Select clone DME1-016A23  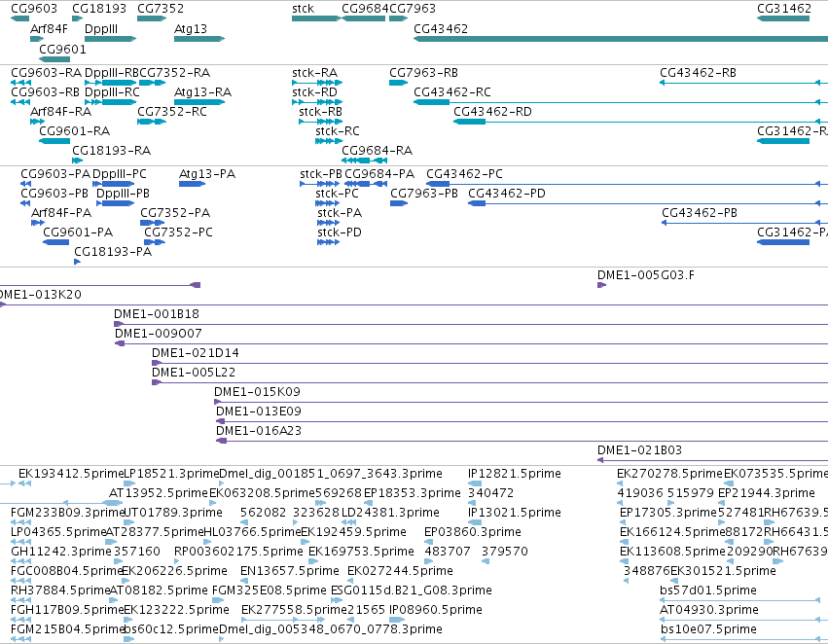click(x=522, y=442)
